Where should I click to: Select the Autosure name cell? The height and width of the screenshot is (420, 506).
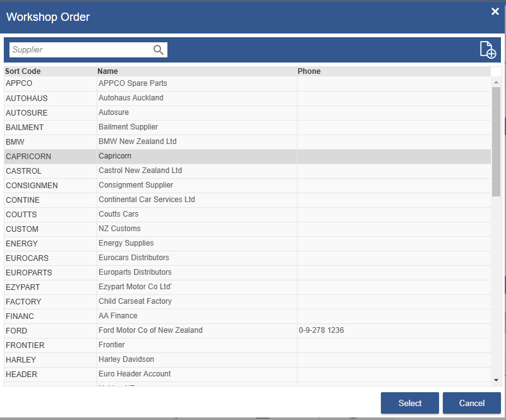point(197,112)
